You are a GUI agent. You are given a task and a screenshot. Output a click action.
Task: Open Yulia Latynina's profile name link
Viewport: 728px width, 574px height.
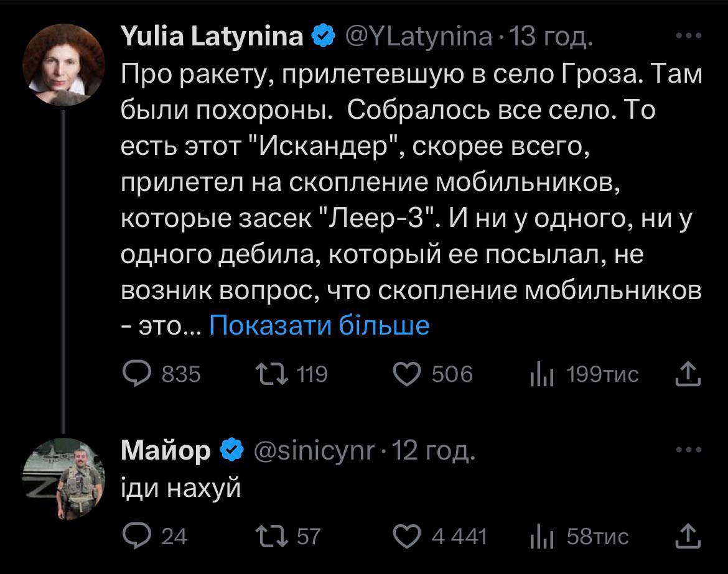point(213,38)
